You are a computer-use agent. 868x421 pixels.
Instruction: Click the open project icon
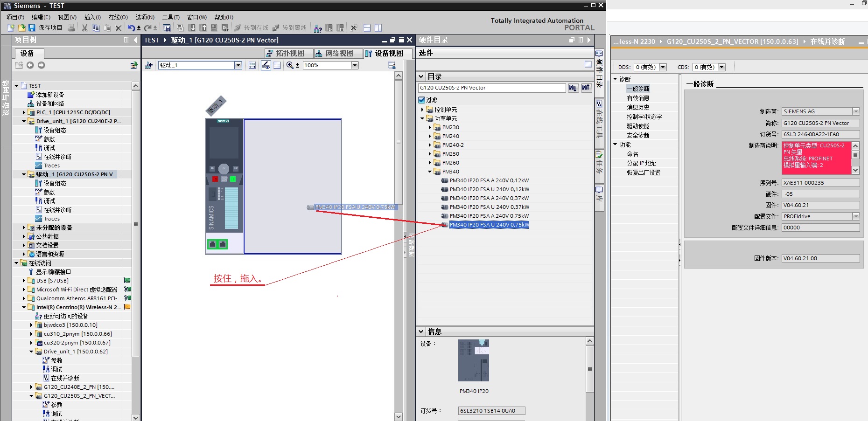click(x=21, y=28)
